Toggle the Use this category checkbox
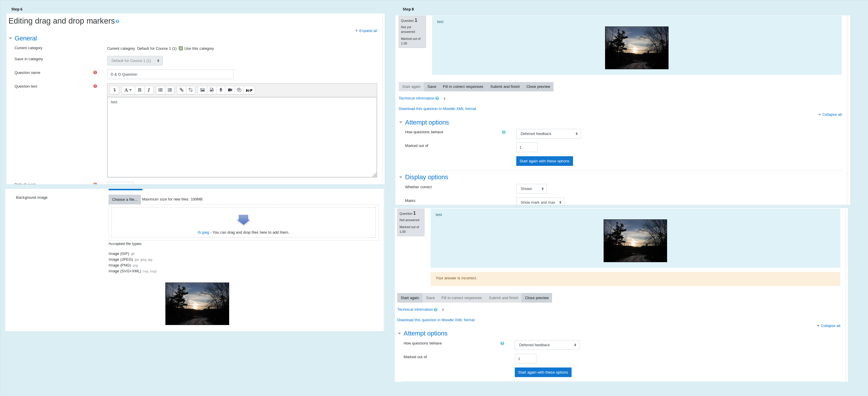Screen dimensions: 868x396 point(181,49)
